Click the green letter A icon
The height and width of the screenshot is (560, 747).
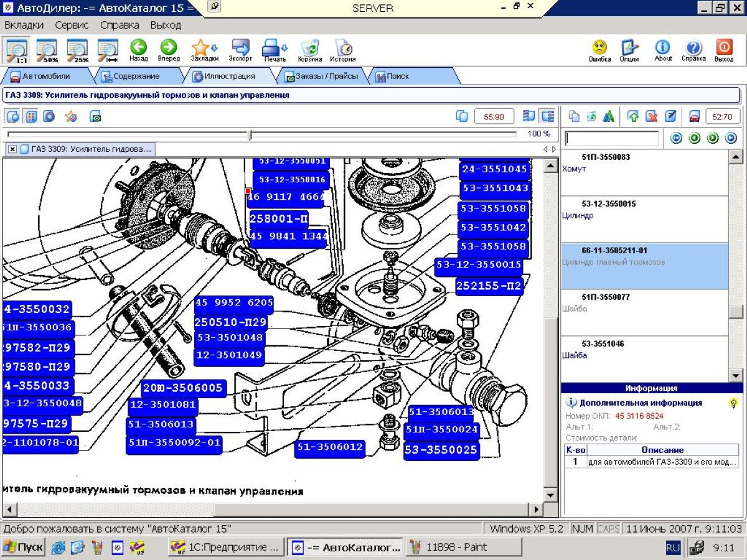[609, 116]
